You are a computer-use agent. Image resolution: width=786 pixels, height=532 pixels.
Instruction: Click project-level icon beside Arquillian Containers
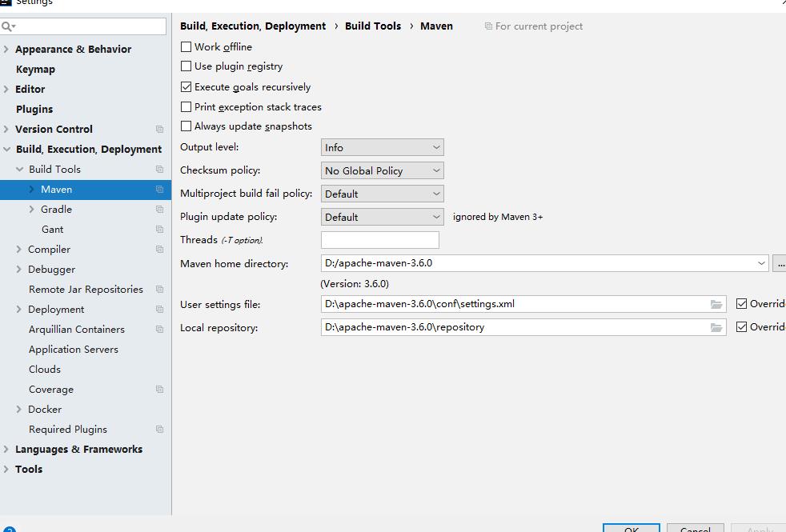click(159, 330)
